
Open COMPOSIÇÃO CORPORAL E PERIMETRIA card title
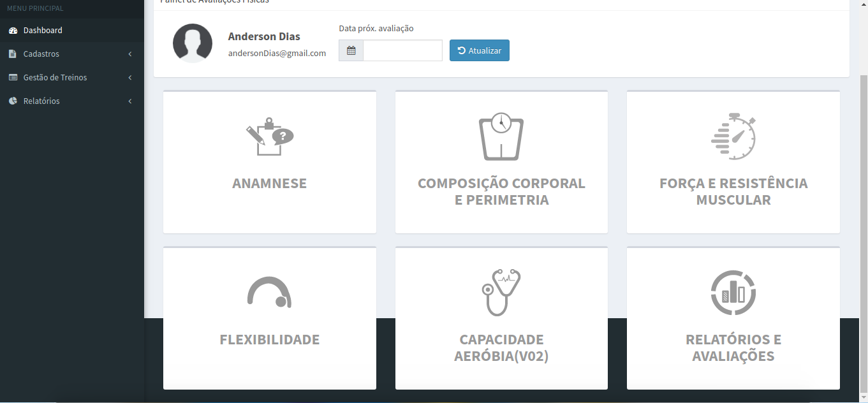click(501, 191)
